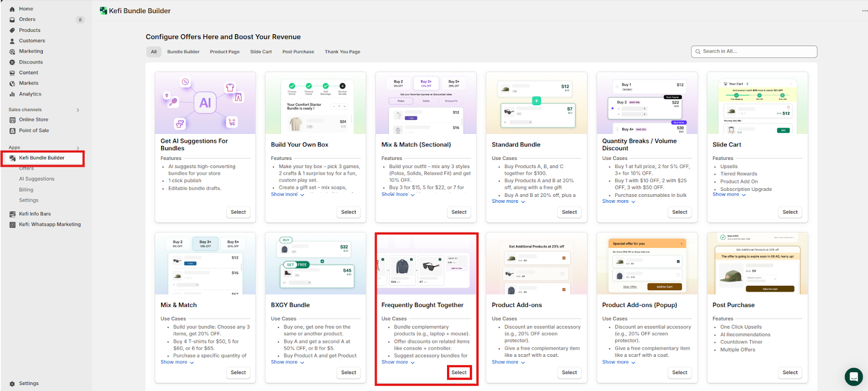The image size is (868, 391).
Task: Show more on BXGY Bundle card
Action: (x=288, y=362)
